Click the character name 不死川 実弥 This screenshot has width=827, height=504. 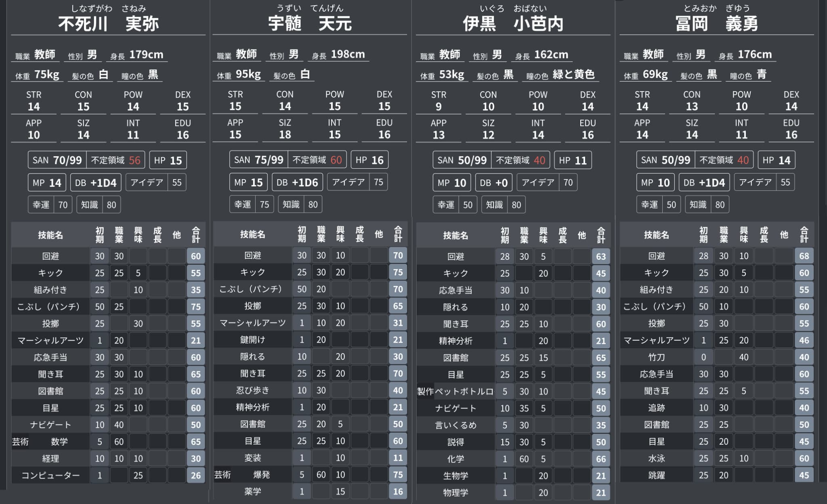point(108,24)
